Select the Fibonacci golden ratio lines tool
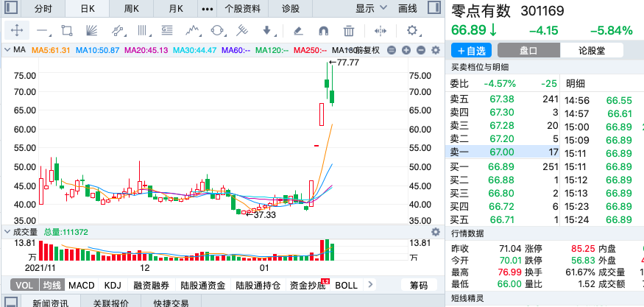Image resolution: width=644 pixels, height=307 pixels. (x=167, y=30)
